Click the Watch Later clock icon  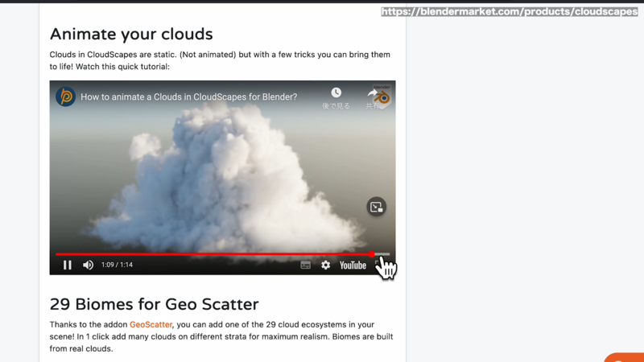coord(336,93)
